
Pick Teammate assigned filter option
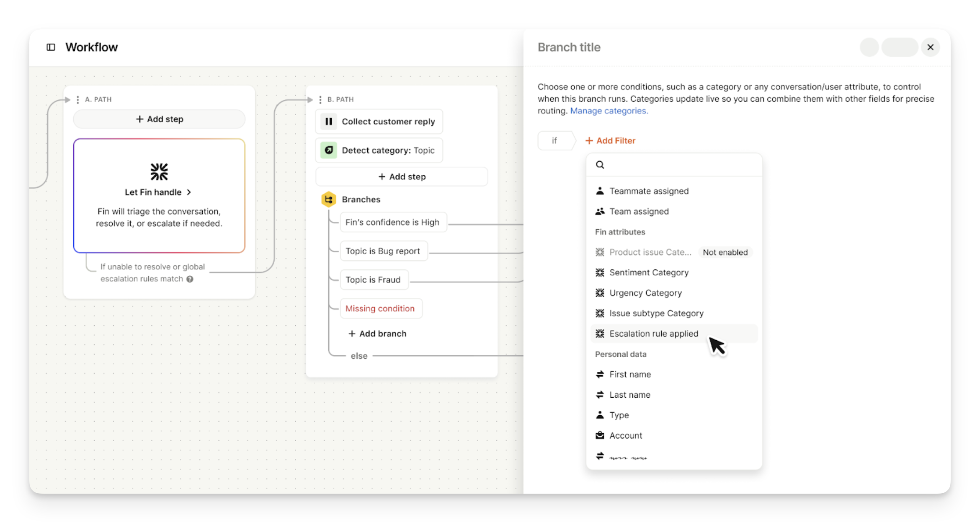649,191
